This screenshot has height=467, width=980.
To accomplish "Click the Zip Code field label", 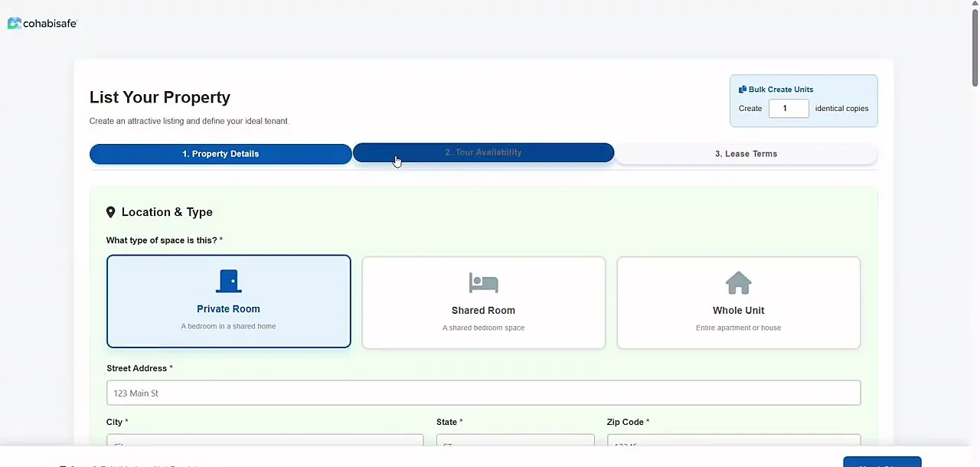I will pyautogui.click(x=628, y=422).
